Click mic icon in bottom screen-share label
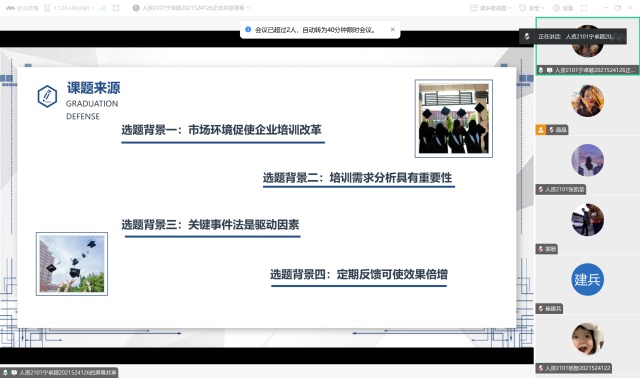This screenshot has height=378, width=640. (5, 372)
